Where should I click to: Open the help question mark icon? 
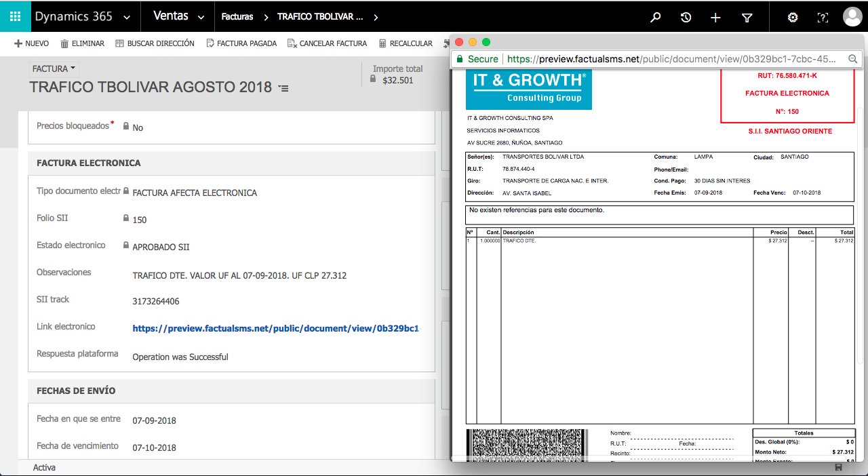[x=823, y=18]
